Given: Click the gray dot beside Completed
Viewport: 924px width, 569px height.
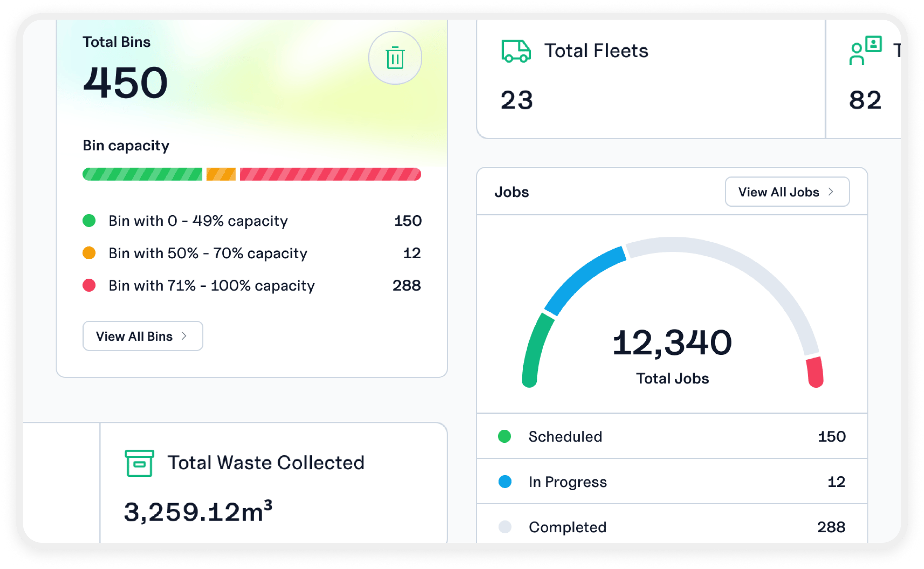Looking at the screenshot, I should pos(505,527).
